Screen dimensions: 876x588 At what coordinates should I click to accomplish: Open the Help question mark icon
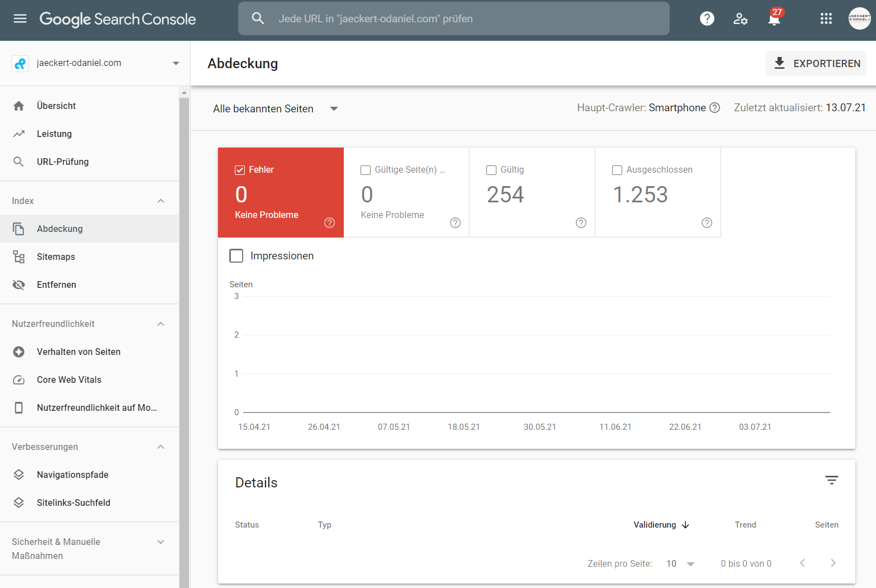click(x=707, y=18)
